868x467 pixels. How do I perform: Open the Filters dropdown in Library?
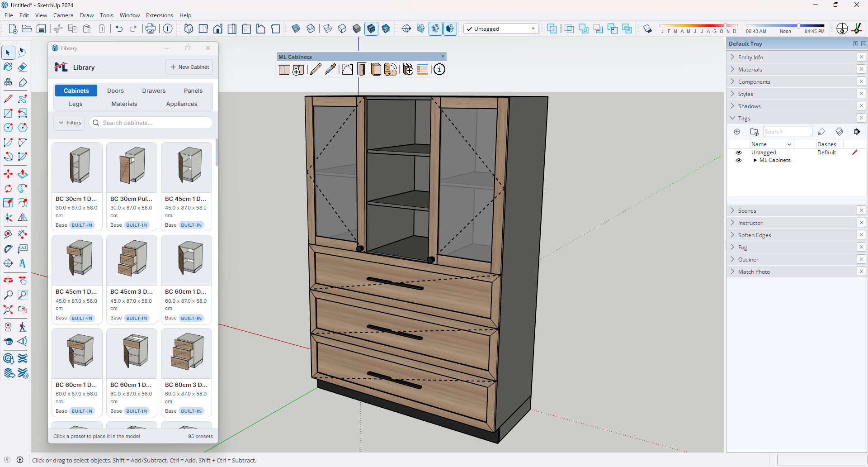pyautogui.click(x=70, y=123)
